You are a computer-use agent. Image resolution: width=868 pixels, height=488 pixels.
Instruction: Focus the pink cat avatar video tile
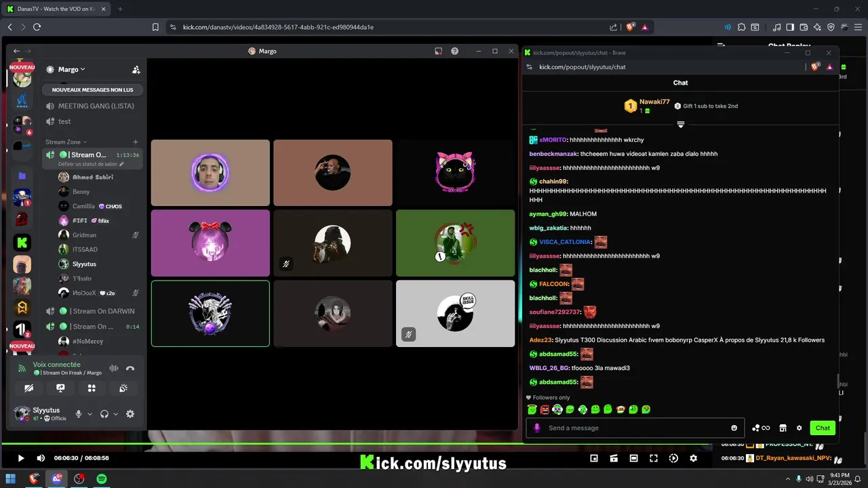click(455, 173)
